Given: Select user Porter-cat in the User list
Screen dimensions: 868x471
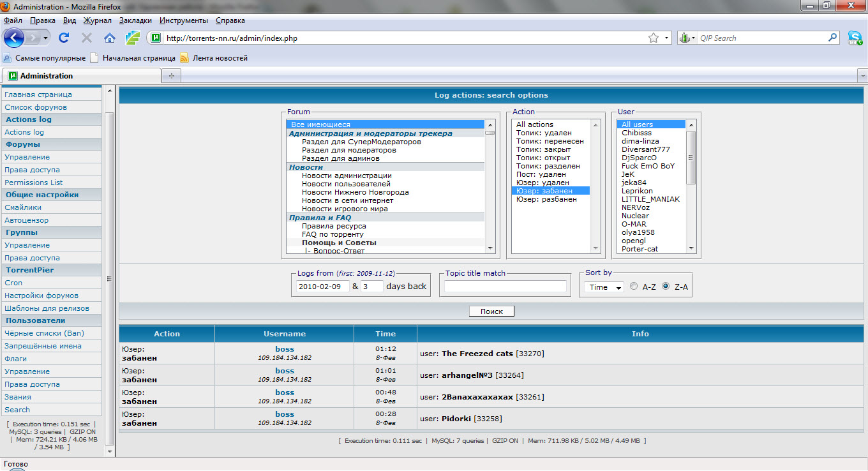Looking at the screenshot, I should (640, 249).
